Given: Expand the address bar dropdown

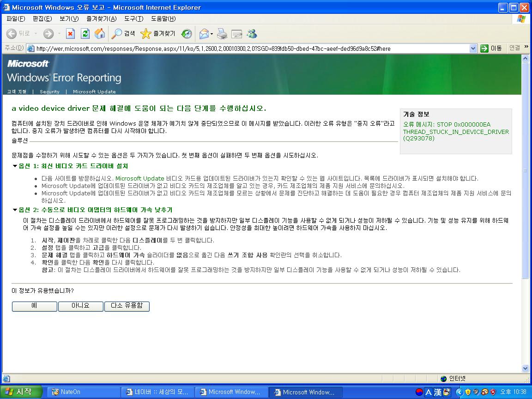Looking at the screenshot, I should [x=473, y=48].
